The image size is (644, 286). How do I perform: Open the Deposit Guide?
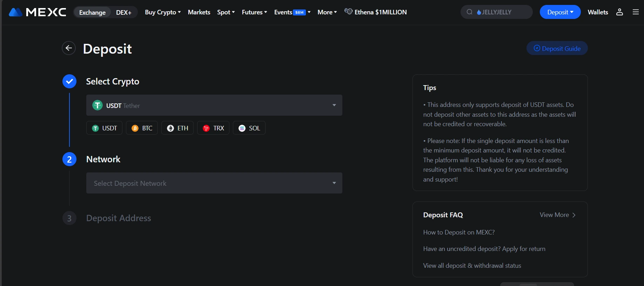click(557, 48)
